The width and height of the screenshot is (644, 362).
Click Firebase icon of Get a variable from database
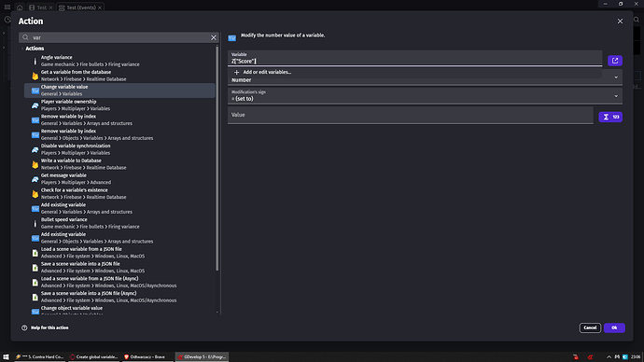[x=35, y=76]
